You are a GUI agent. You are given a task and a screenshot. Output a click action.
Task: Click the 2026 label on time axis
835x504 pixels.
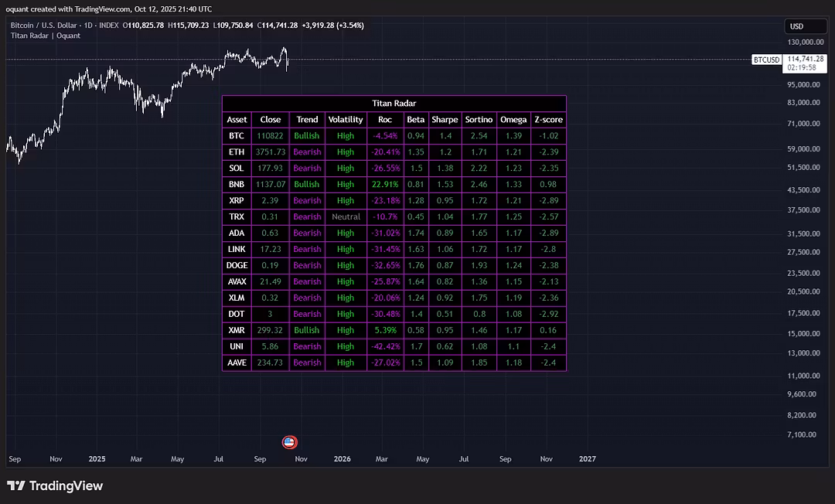tap(342, 459)
